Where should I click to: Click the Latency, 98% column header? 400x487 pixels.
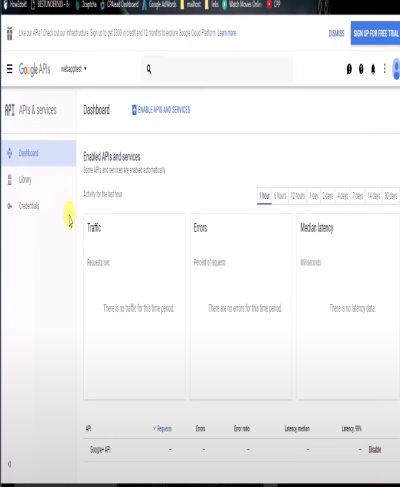pos(351,428)
